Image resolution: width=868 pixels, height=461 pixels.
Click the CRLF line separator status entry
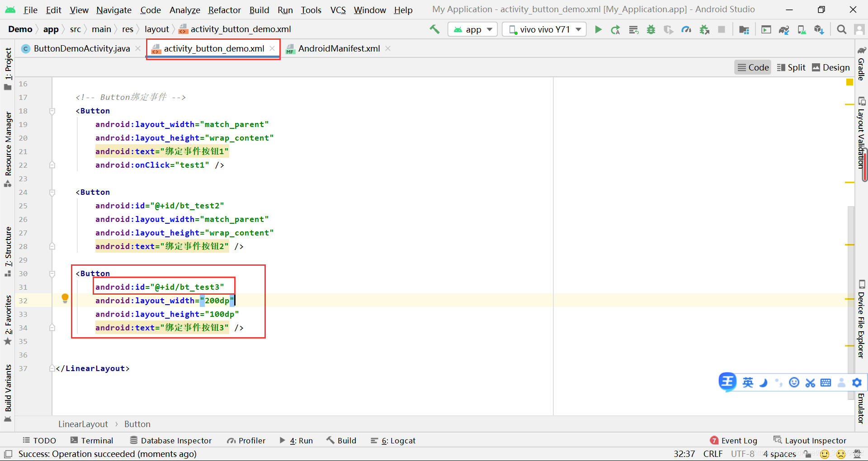[713, 454]
